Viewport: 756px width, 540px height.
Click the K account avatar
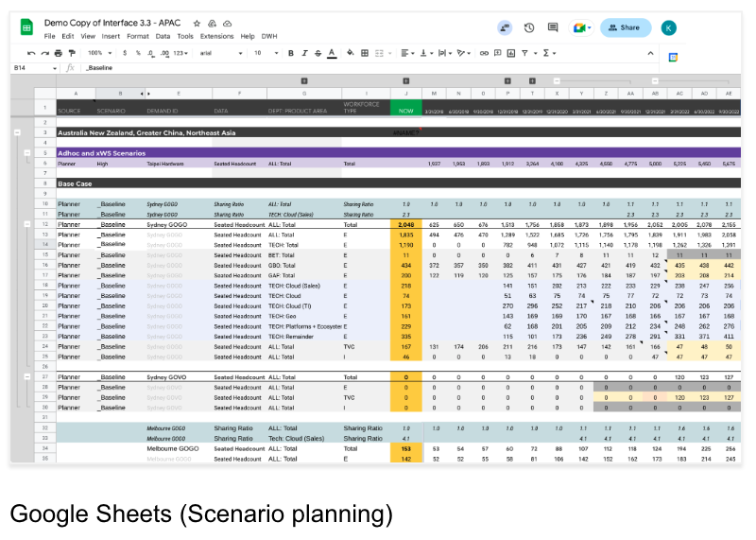coord(669,27)
